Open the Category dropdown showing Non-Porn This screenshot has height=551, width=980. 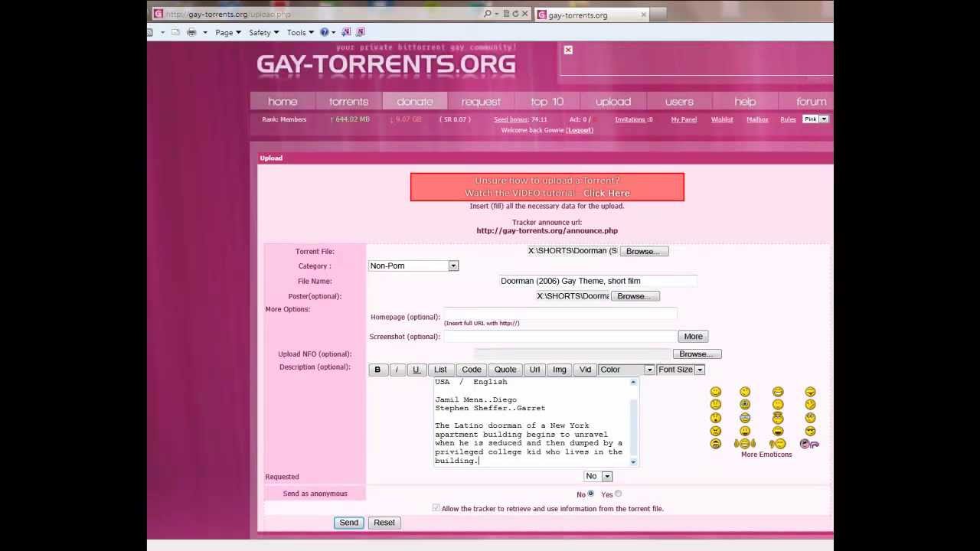point(413,266)
